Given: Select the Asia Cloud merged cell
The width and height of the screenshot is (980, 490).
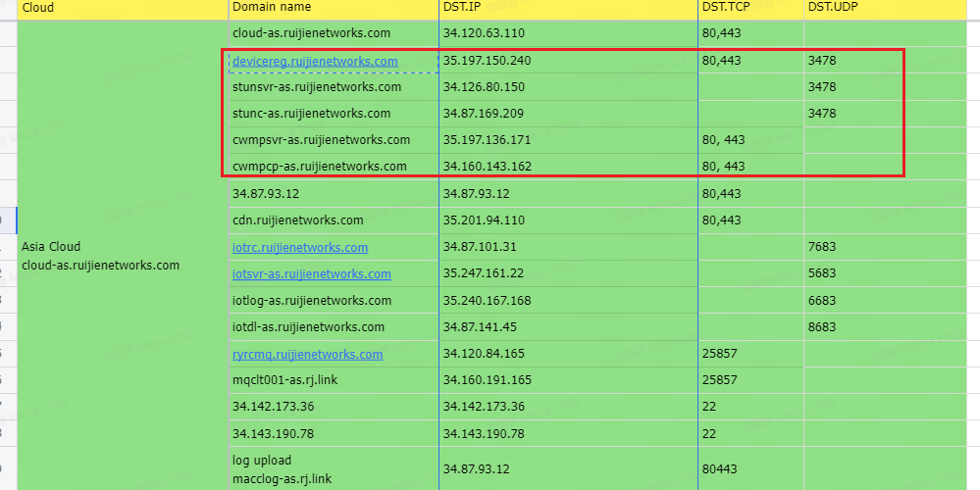Looking at the screenshot, I should [x=123, y=256].
